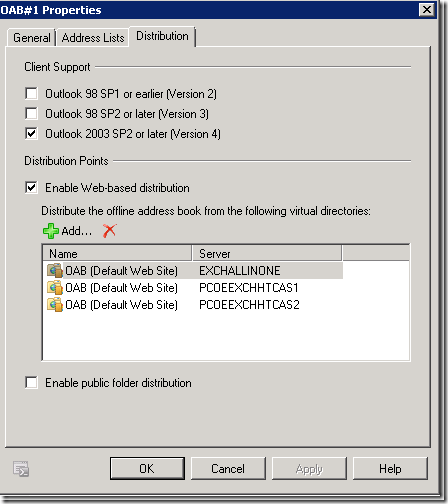
Task: Sort list by Server column header
Action: click(267, 254)
